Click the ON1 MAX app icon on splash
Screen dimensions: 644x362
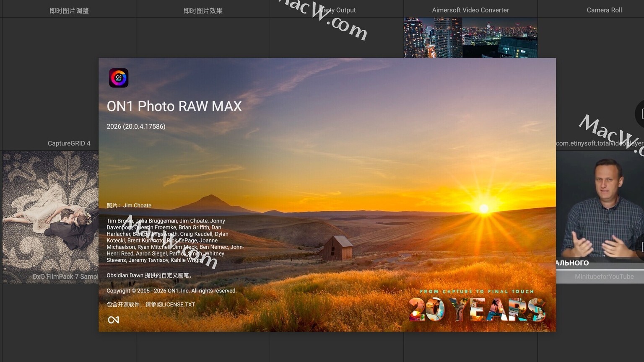coord(119,78)
